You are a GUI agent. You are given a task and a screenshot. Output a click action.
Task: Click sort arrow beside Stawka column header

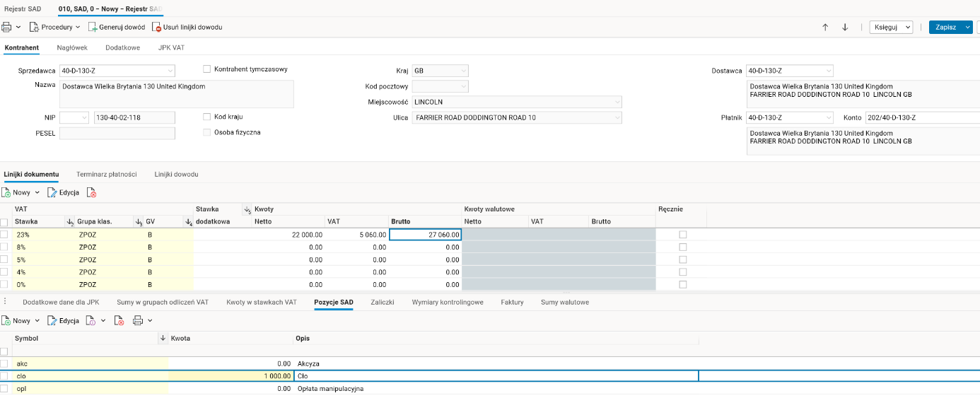[70, 222]
